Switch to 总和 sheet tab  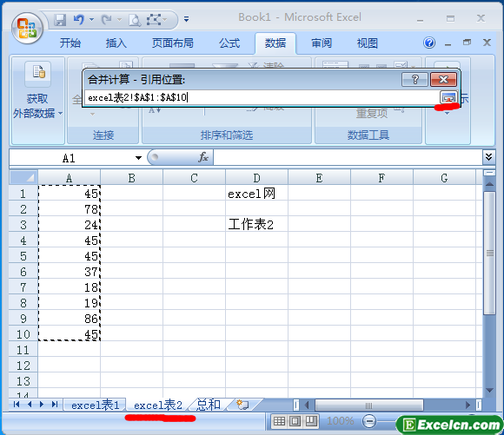(209, 405)
